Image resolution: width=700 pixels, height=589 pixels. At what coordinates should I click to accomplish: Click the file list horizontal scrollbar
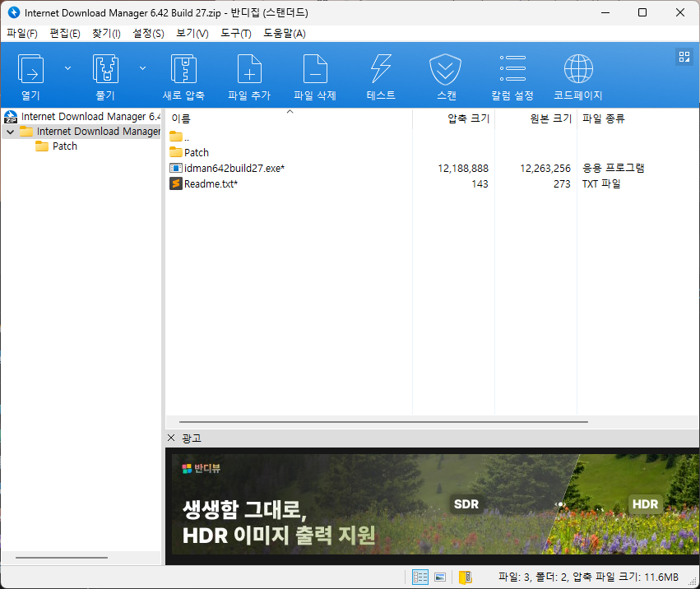(383, 421)
